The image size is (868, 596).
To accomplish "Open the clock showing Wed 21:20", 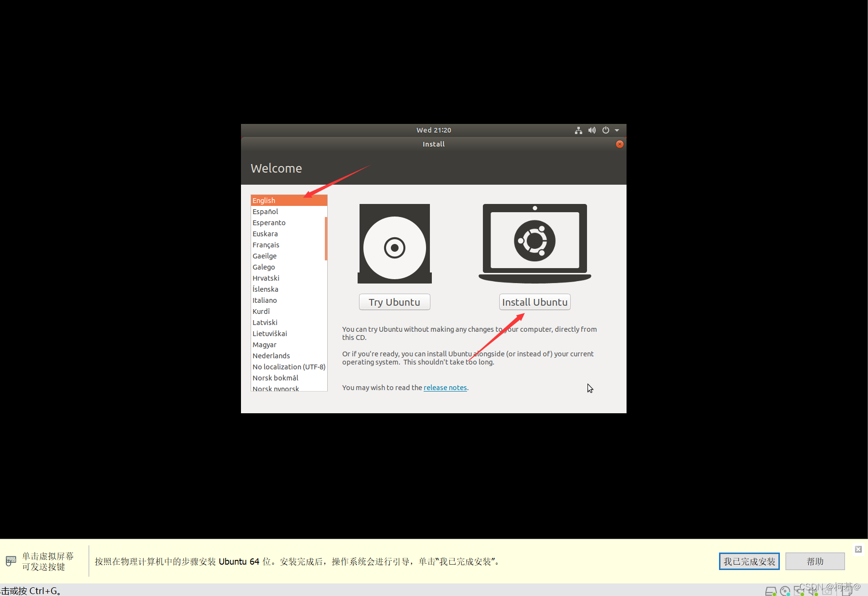I will [434, 130].
